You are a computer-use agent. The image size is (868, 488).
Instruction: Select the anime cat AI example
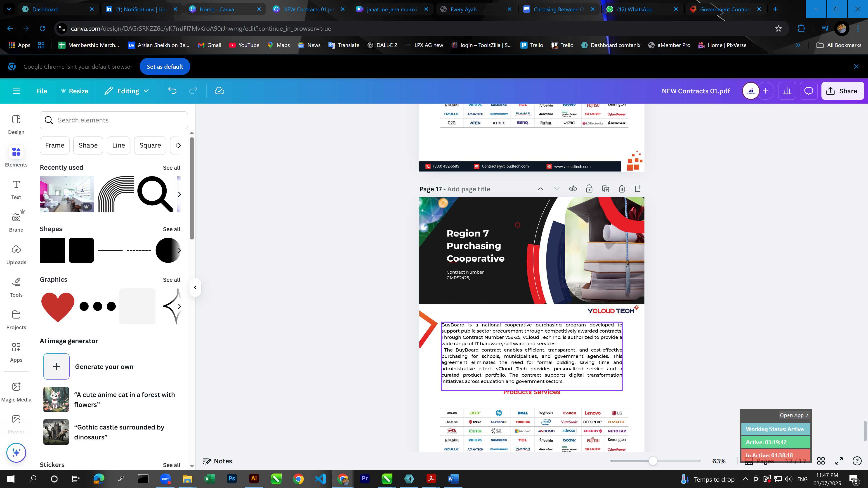point(56,399)
